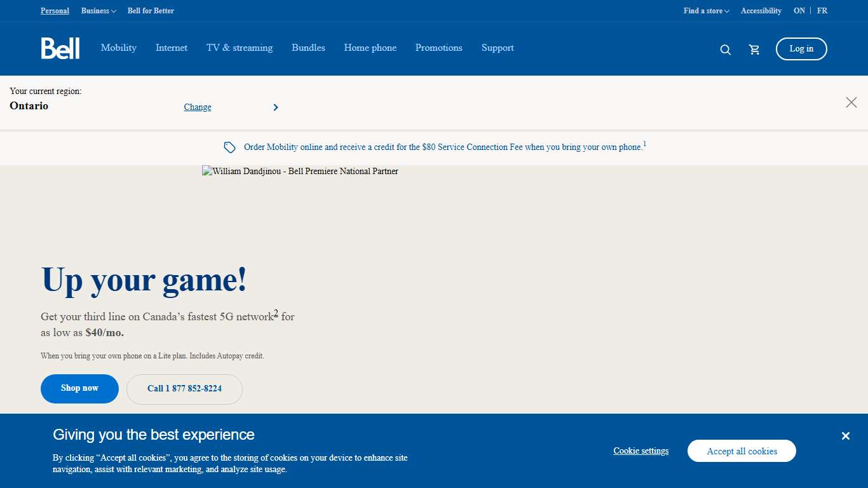Screen dimensions: 868x488
Task: View the shopping cart
Action: click(x=754, y=49)
